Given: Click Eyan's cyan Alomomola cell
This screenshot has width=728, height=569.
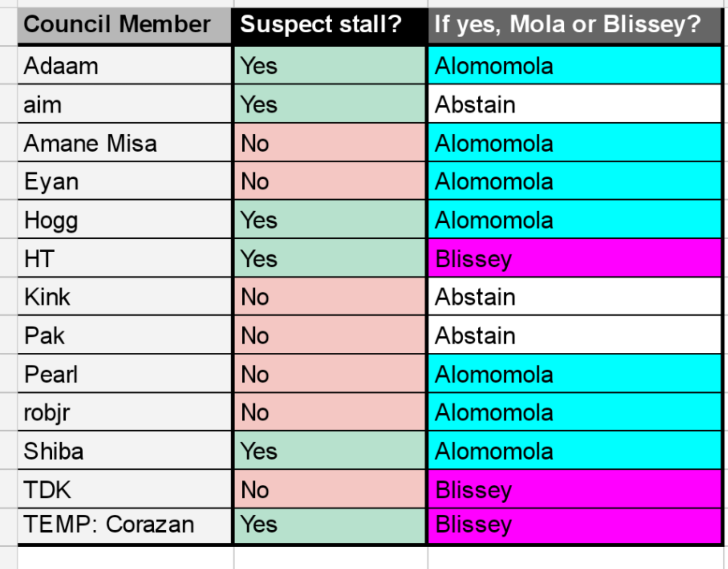Looking at the screenshot, I should coord(574,181).
